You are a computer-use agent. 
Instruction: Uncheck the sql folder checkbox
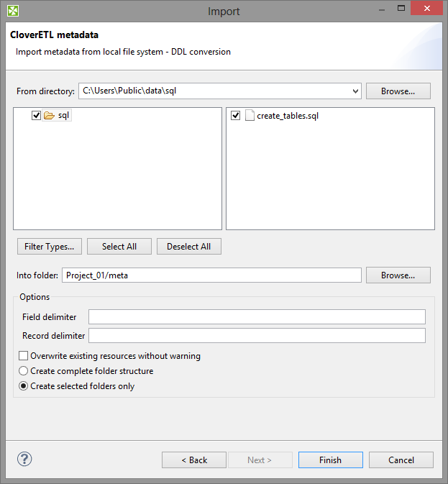click(x=36, y=116)
